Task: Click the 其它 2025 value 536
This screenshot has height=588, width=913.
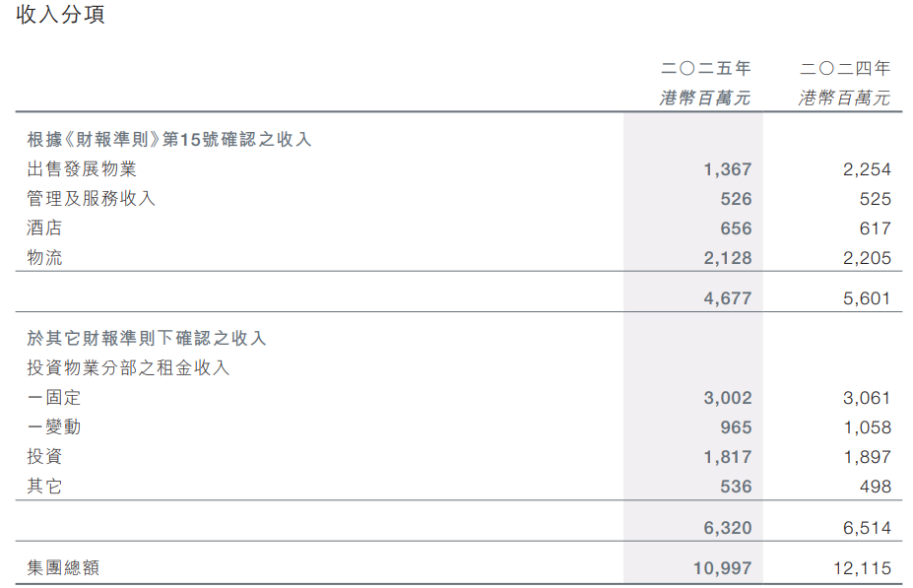Action: click(736, 487)
